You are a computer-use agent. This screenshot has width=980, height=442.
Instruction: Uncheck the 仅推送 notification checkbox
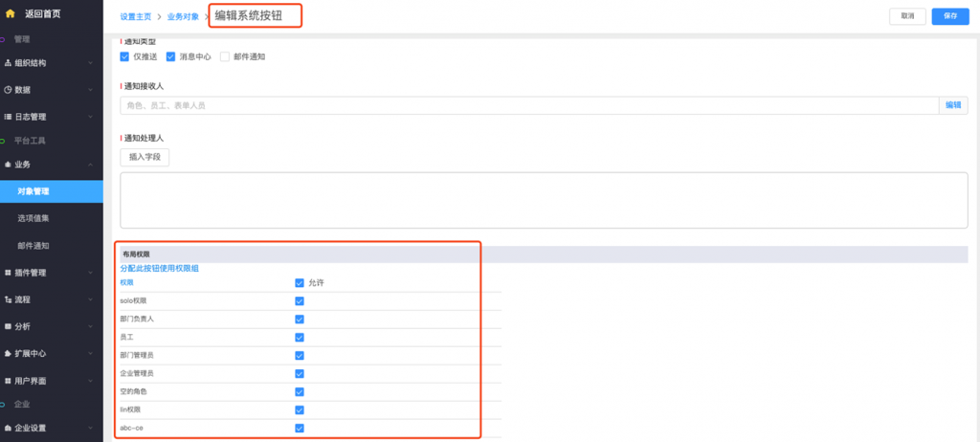[x=124, y=56]
